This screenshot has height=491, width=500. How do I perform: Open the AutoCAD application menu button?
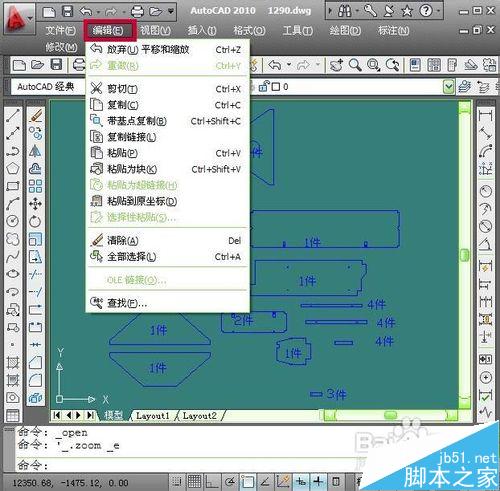click(x=19, y=19)
